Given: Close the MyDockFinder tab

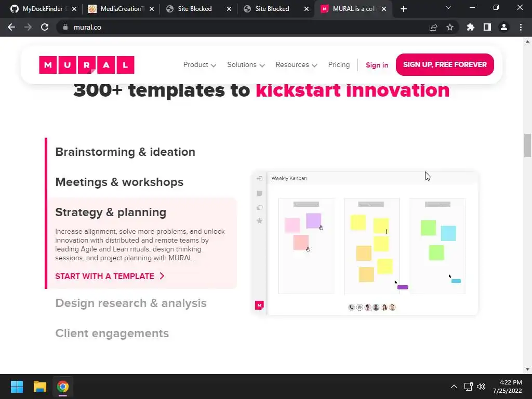Looking at the screenshot, I should click(x=74, y=9).
